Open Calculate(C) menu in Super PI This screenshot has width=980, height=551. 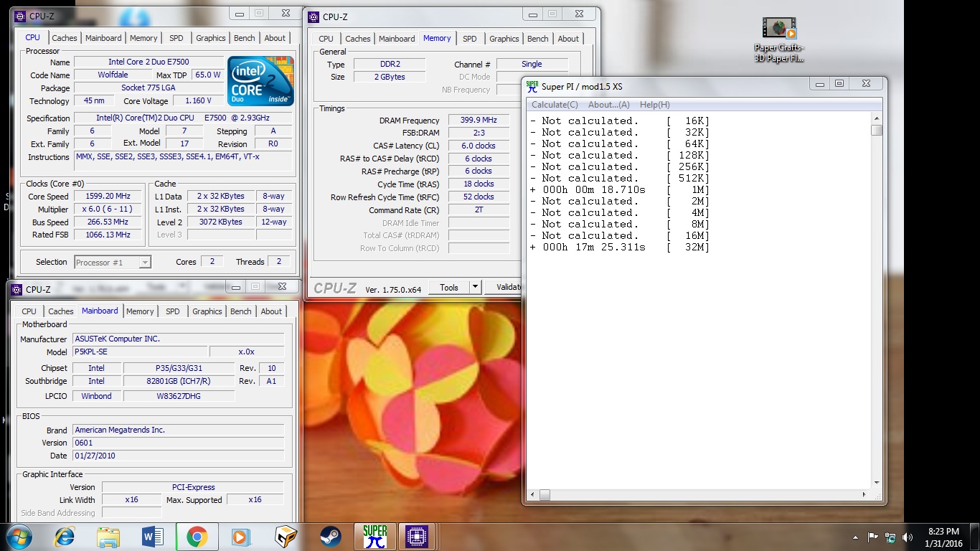pos(555,105)
